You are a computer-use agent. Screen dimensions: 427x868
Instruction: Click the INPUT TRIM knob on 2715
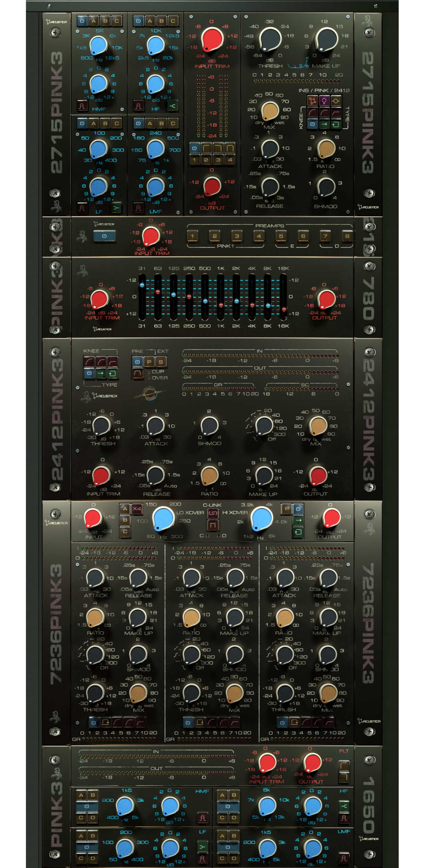coord(212,39)
